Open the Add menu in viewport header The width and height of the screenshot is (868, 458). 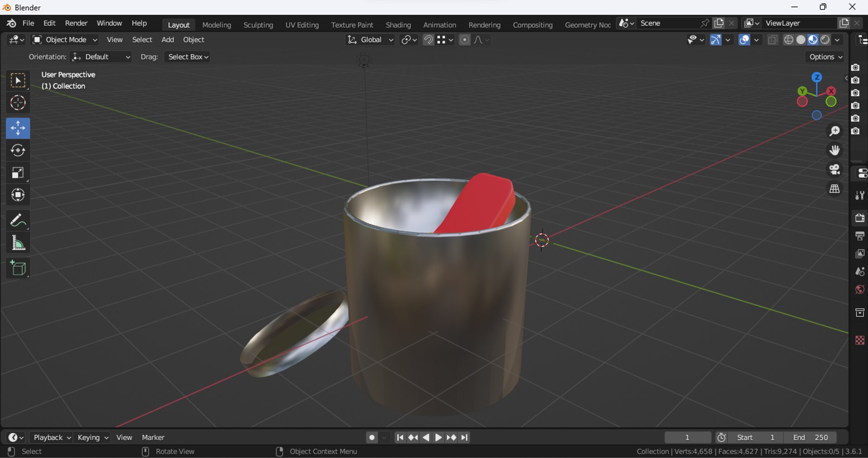[x=168, y=40]
